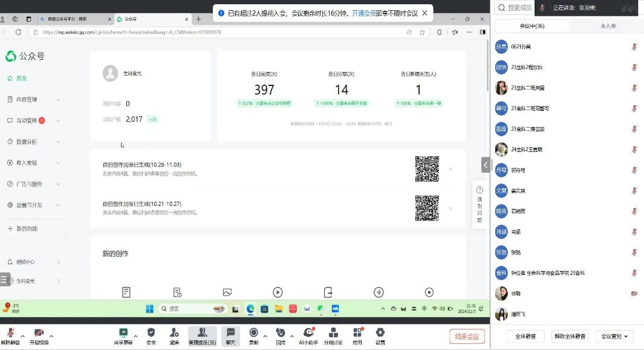This screenshot has width=644, height=350.
Task: Expand 内容管理 sidebar menu
Action: tap(34, 99)
